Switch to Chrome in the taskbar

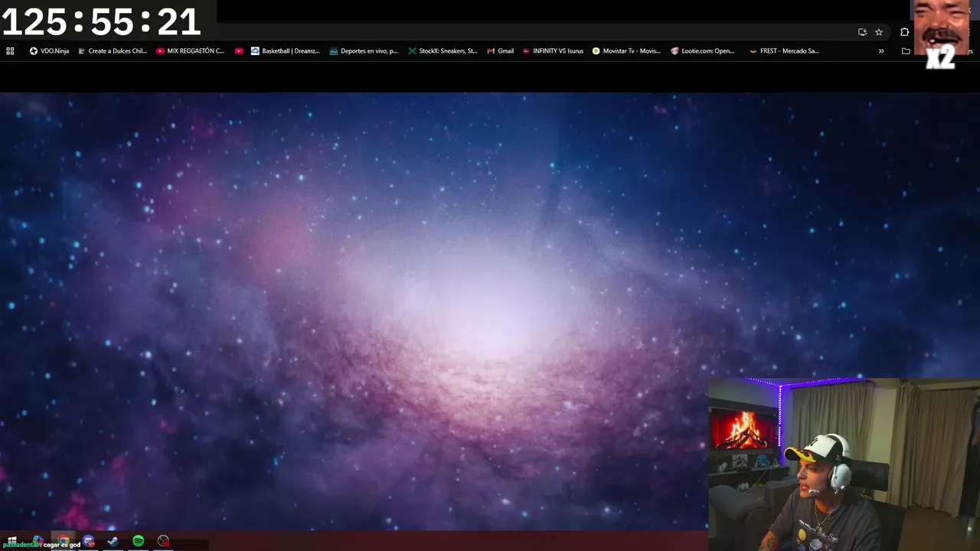pyautogui.click(x=64, y=541)
